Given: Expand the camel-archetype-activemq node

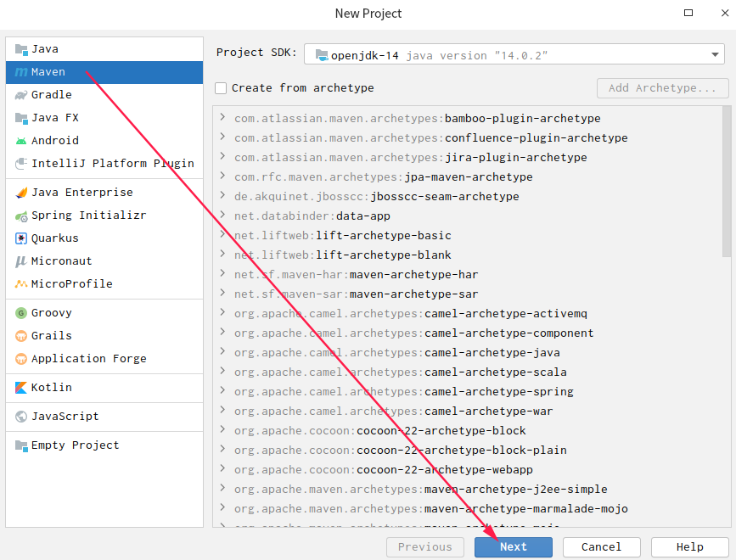Looking at the screenshot, I should click(223, 312).
